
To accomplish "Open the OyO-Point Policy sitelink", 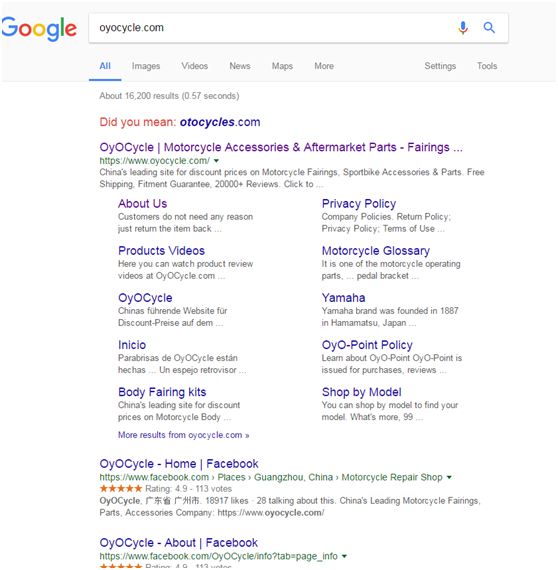I will [367, 345].
